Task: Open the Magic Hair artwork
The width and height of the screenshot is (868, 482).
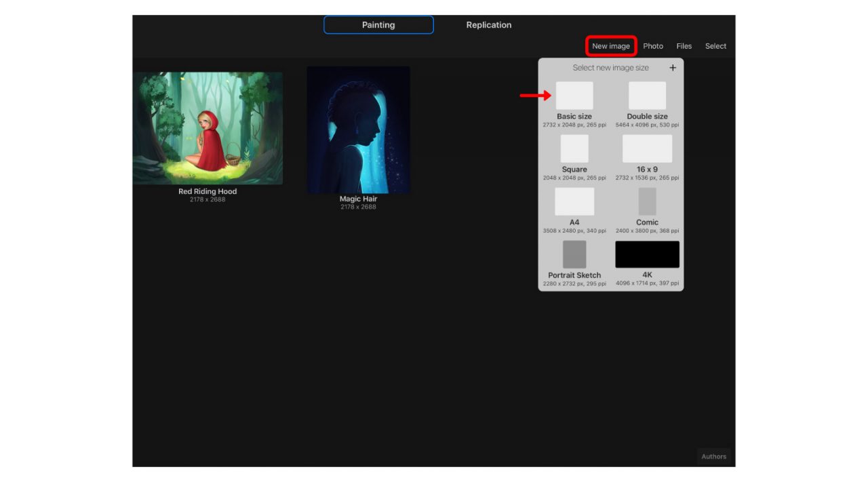Action: (358, 129)
